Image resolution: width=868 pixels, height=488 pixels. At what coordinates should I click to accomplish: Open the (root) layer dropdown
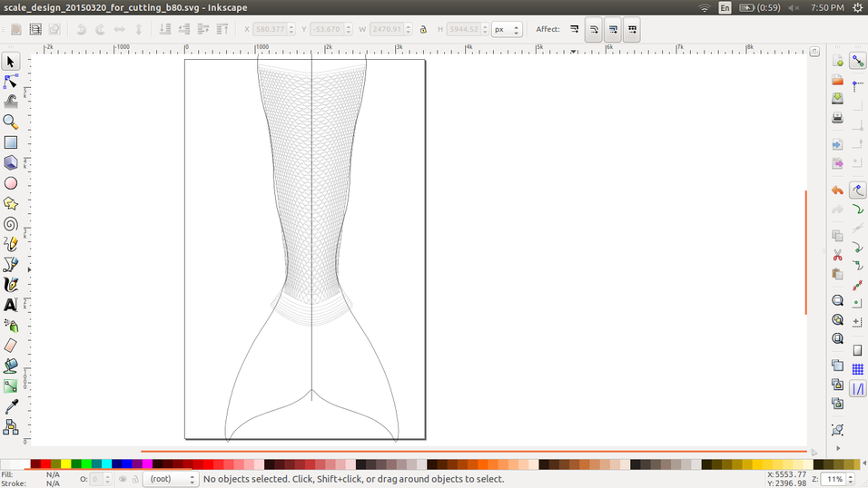coord(172,479)
